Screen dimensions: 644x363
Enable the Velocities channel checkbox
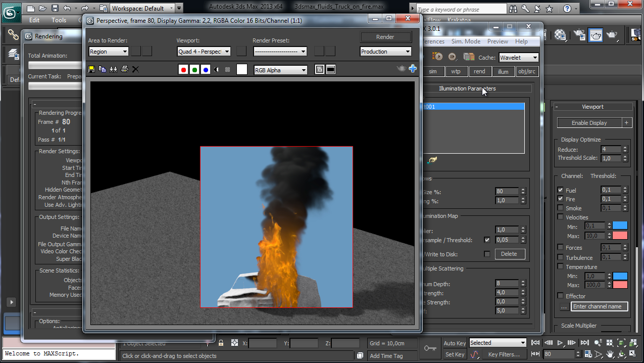click(560, 217)
